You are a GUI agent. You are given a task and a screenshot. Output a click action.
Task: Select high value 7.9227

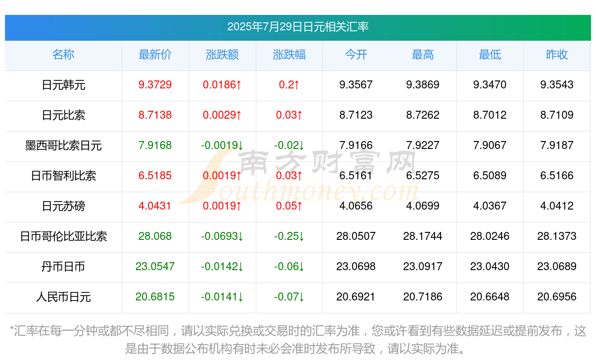tap(423, 146)
